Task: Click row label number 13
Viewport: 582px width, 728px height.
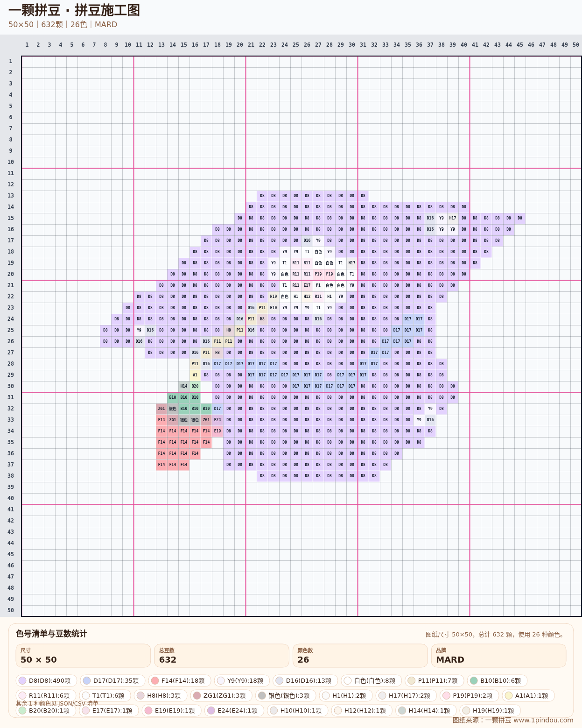Action: (x=11, y=196)
